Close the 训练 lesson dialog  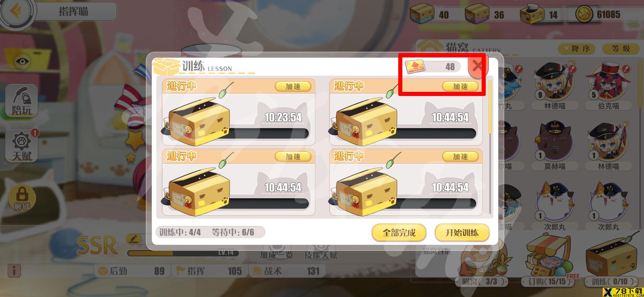(478, 66)
